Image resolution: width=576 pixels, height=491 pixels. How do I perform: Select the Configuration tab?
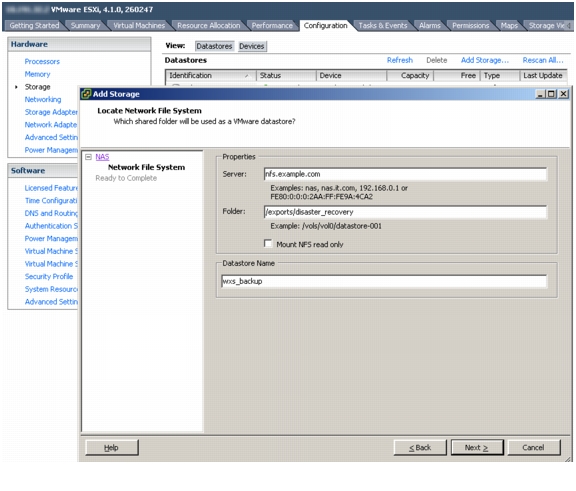(x=325, y=25)
